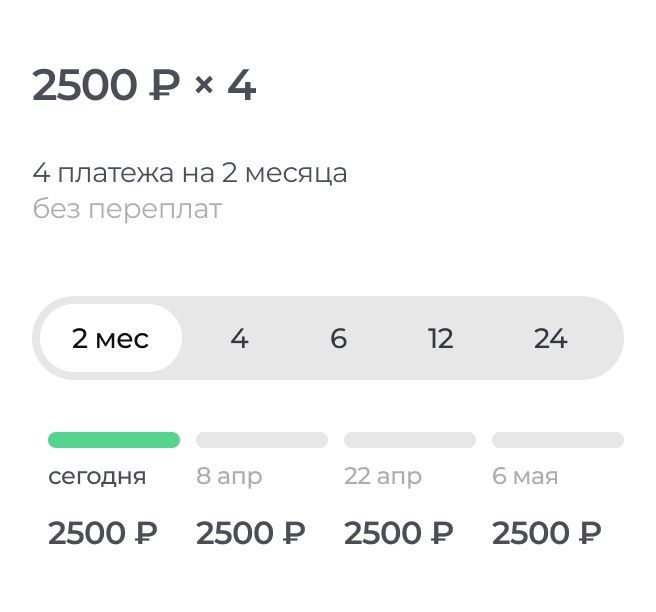Click the green сегодня progress bar

pyautogui.click(x=114, y=440)
